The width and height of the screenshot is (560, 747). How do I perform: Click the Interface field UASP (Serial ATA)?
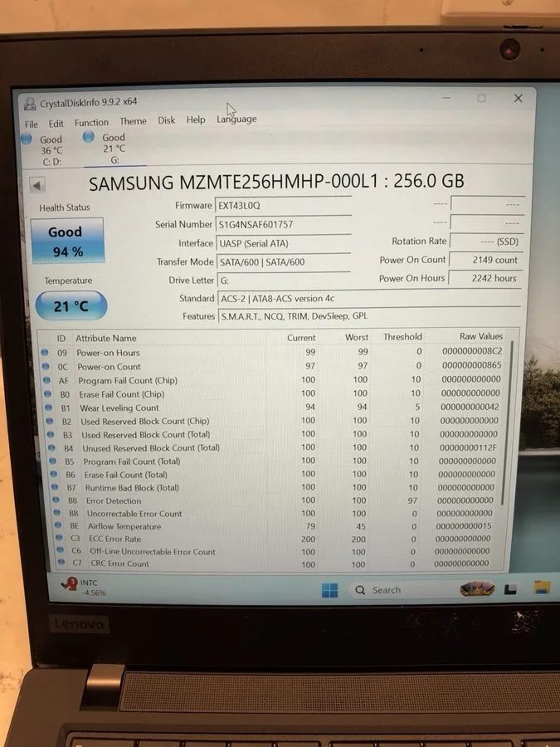(283, 243)
